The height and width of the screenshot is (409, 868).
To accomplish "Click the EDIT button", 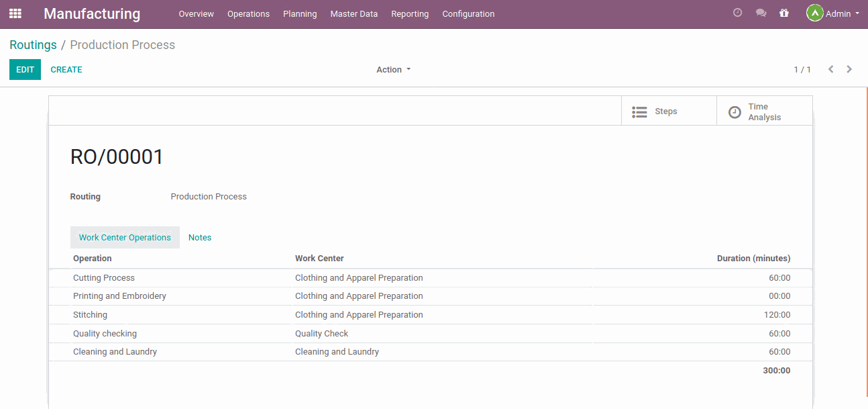I will coord(25,70).
